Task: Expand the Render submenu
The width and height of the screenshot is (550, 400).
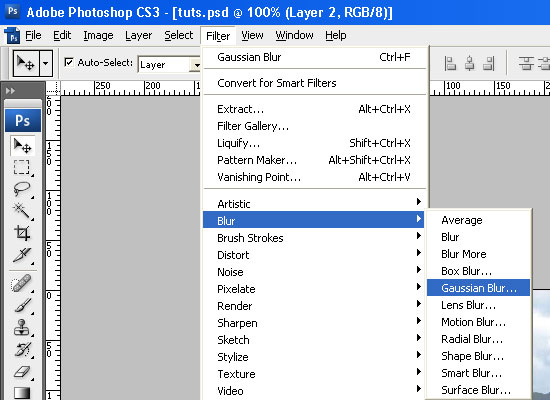Action: point(314,306)
